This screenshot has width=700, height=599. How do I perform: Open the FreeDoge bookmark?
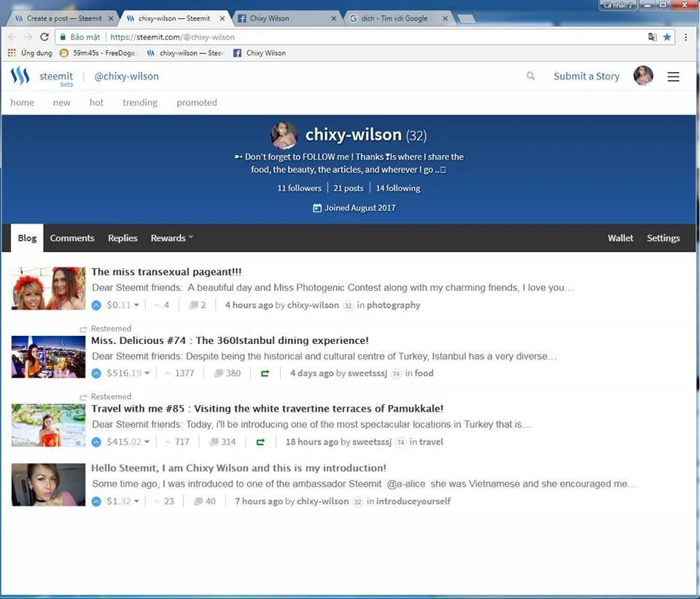(x=97, y=53)
